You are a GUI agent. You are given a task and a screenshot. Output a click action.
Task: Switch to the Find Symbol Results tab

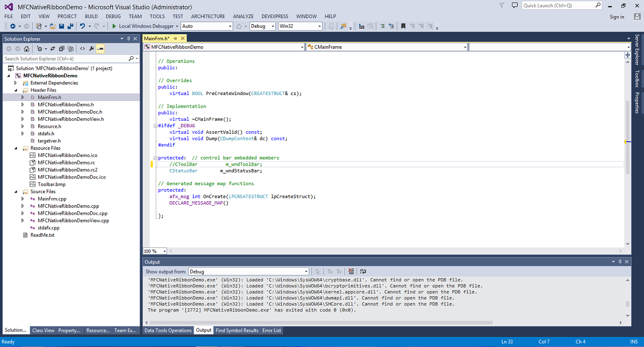click(x=237, y=330)
